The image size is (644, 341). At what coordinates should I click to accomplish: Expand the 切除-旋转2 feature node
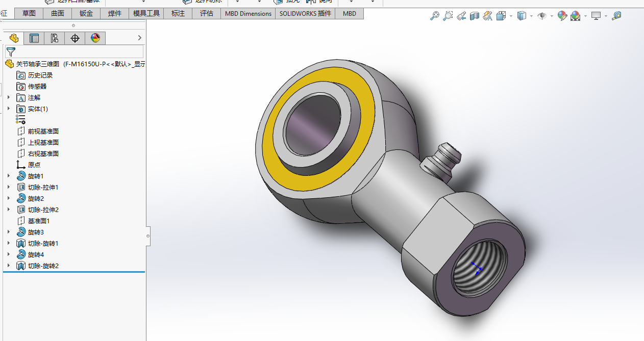point(9,266)
